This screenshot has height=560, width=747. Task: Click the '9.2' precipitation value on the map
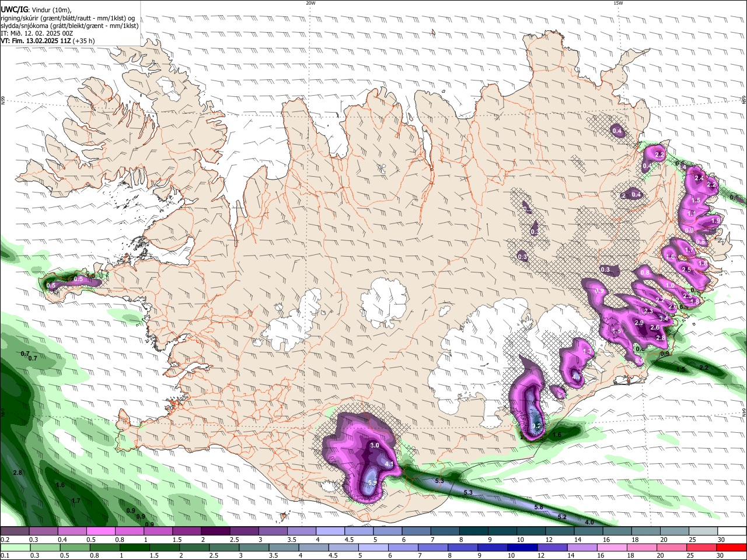[x=537, y=426]
